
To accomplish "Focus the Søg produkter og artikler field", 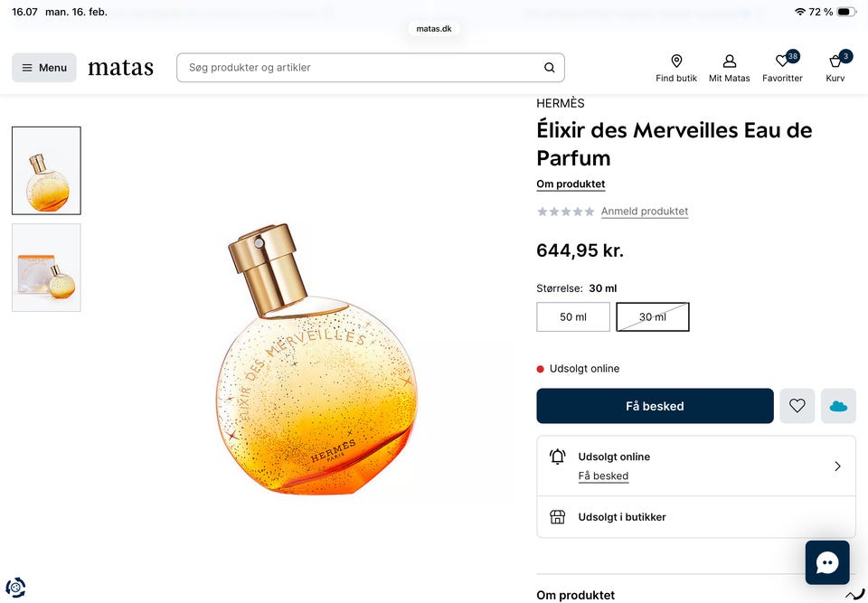I will pyautogui.click(x=362, y=68).
